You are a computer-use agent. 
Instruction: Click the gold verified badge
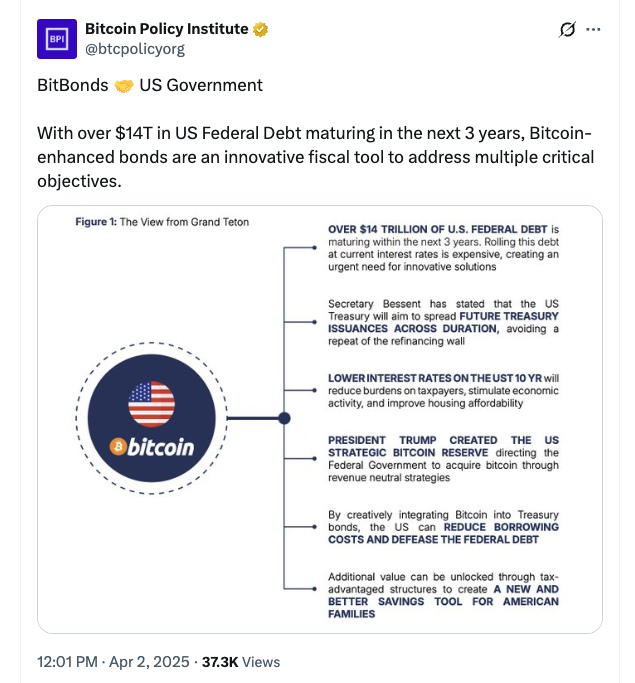click(x=261, y=30)
